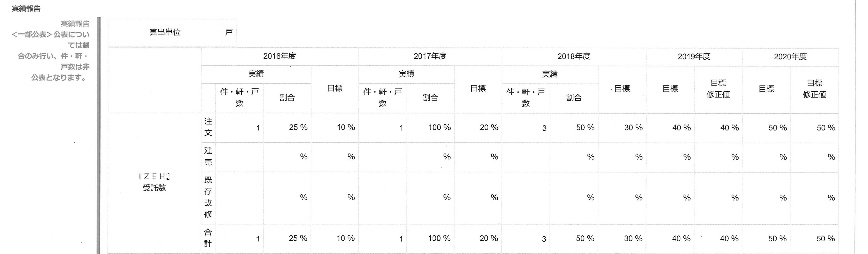Click the 実績報告 heading at top
868x254 pixels.
point(26,8)
